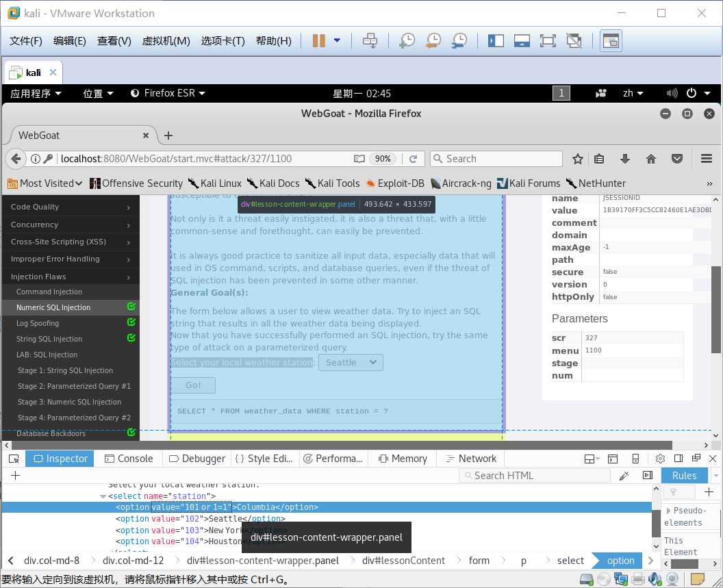Toggle Reader View icon in URL bar
The width and height of the screenshot is (723, 588).
click(359, 159)
